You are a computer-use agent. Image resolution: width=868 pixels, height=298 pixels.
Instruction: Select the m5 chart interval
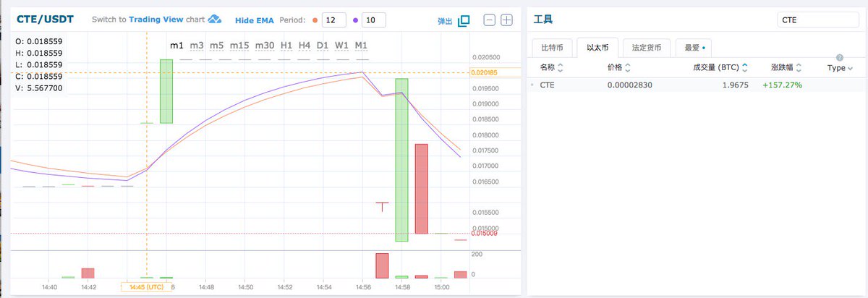(x=217, y=46)
